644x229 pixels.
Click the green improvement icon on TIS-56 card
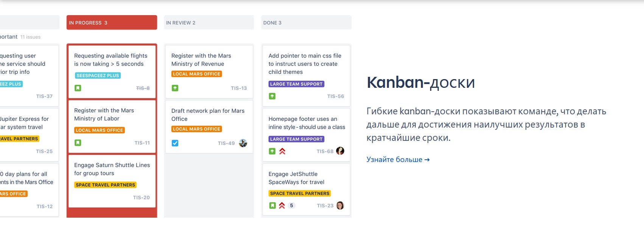click(x=272, y=96)
